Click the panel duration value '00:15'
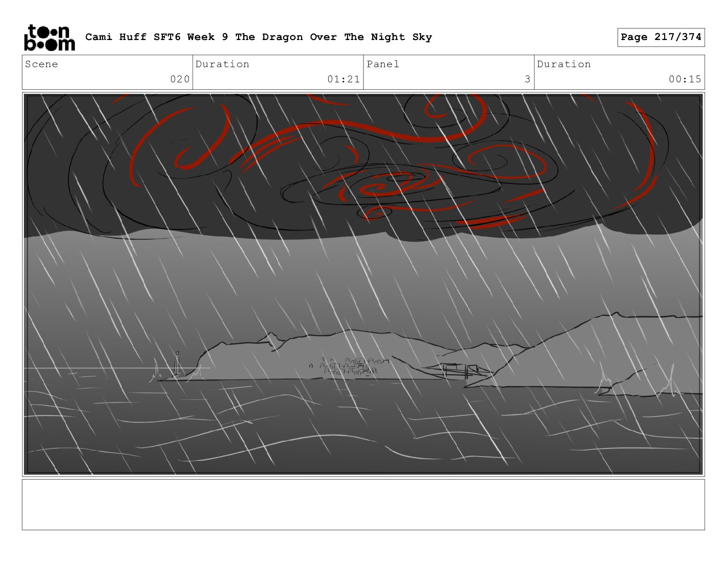The width and height of the screenshot is (728, 563). (685, 79)
